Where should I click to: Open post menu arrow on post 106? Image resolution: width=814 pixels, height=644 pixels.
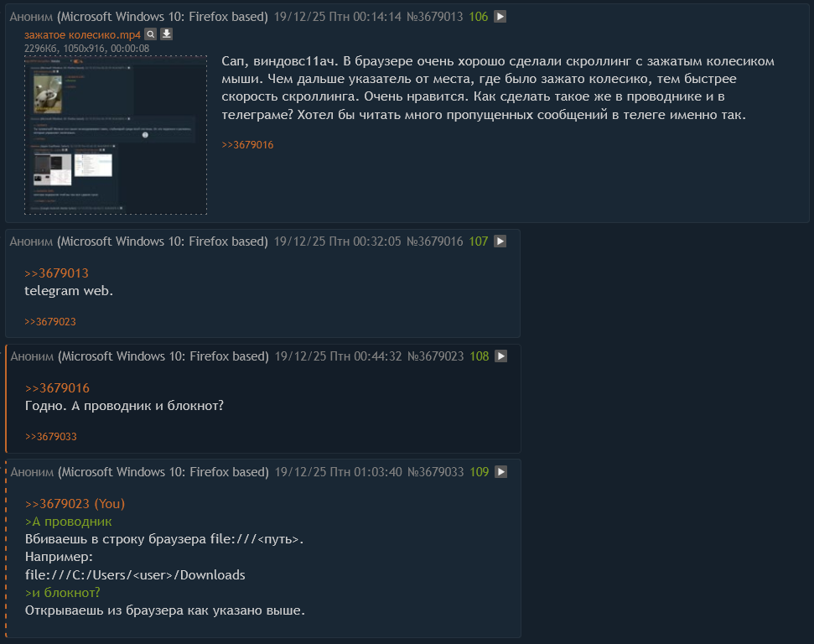point(500,17)
